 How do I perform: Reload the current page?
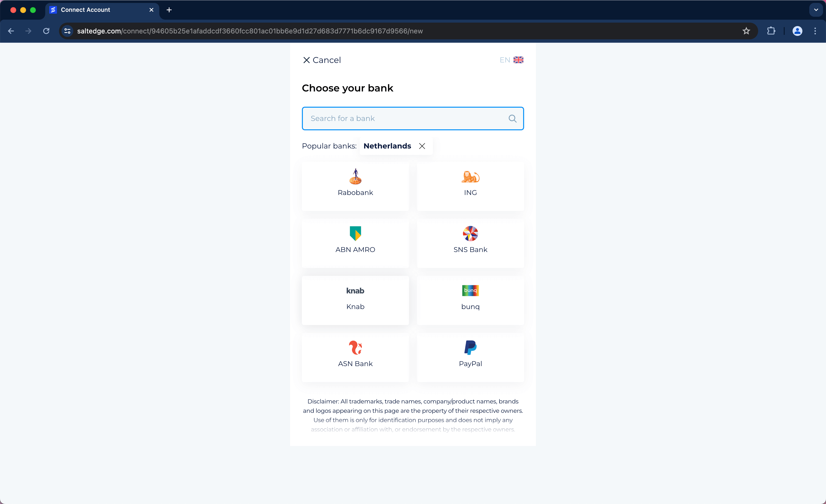coord(46,31)
